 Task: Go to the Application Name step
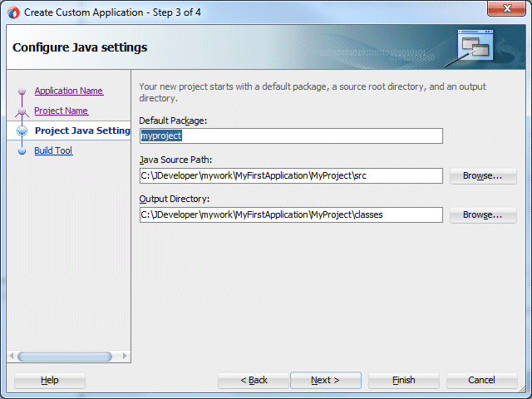click(x=69, y=91)
